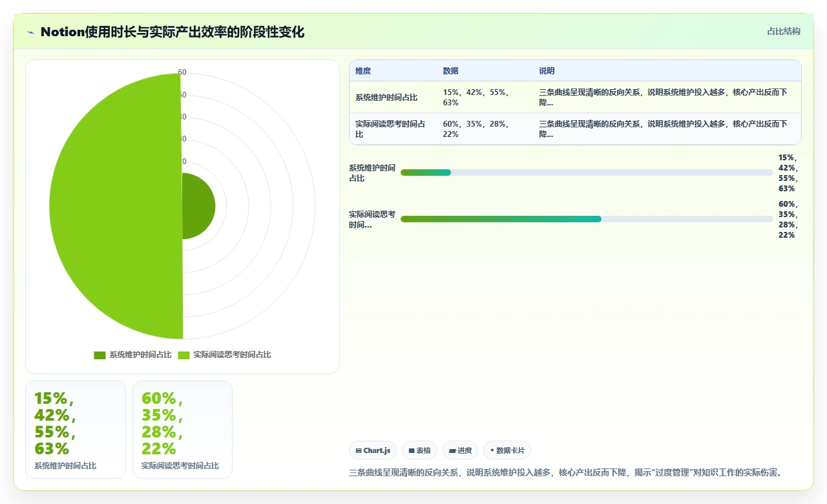Click the 说明 column header
827x504 pixels.
pyautogui.click(x=547, y=71)
